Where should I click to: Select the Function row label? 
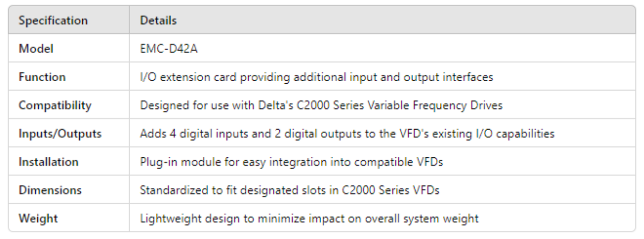coord(42,77)
